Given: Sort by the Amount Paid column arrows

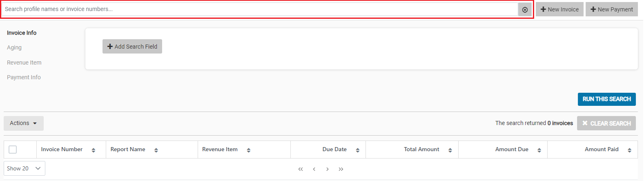Looking at the screenshot, I should pyautogui.click(x=630, y=150).
